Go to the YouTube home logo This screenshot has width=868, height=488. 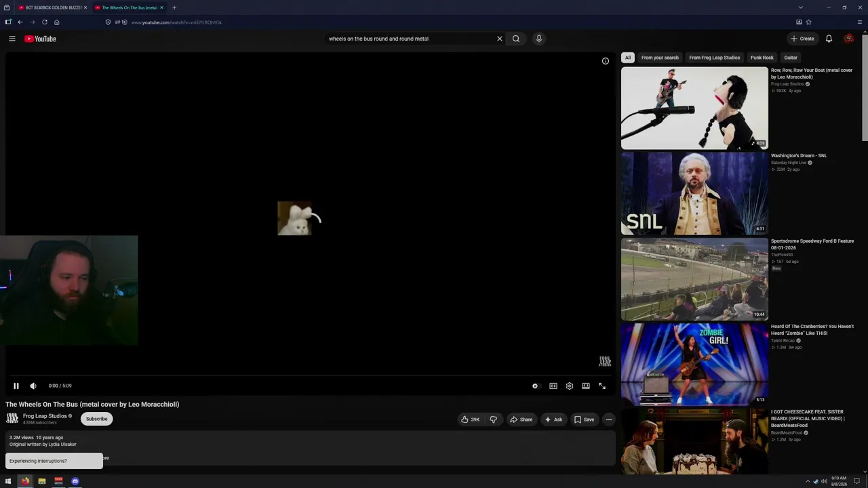coord(40,39)
